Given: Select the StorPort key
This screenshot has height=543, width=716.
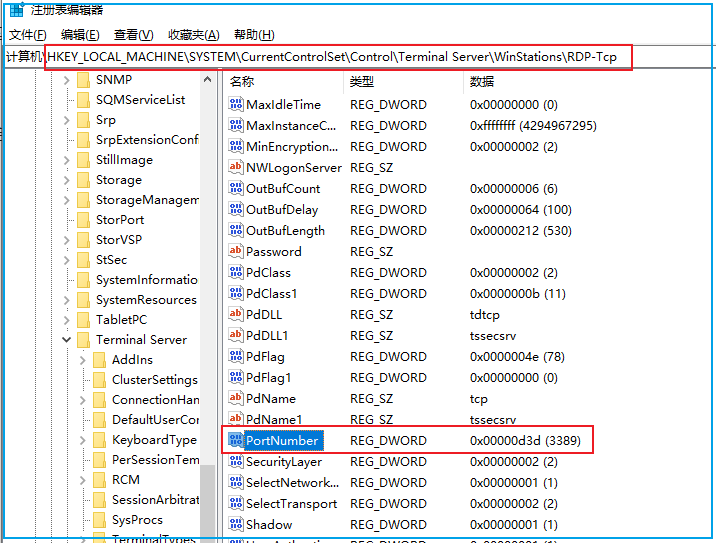Looking at the screenshot, I should (x=120, y=220).
